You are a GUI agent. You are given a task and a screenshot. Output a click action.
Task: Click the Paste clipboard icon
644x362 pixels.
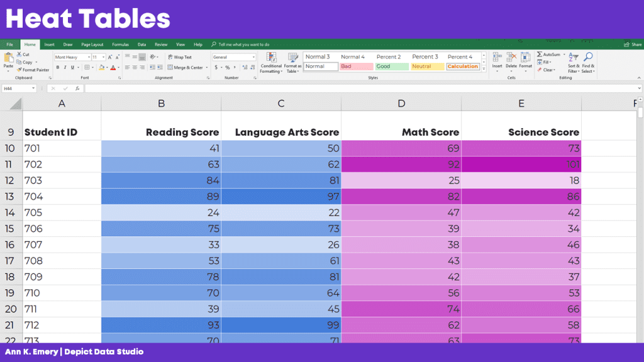tap(8, 58)
